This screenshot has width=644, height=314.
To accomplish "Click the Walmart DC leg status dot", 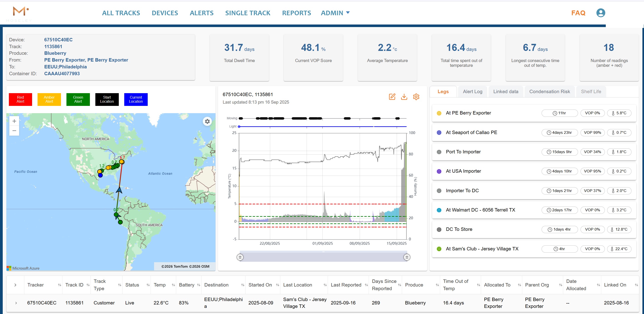I will [439, 210].
